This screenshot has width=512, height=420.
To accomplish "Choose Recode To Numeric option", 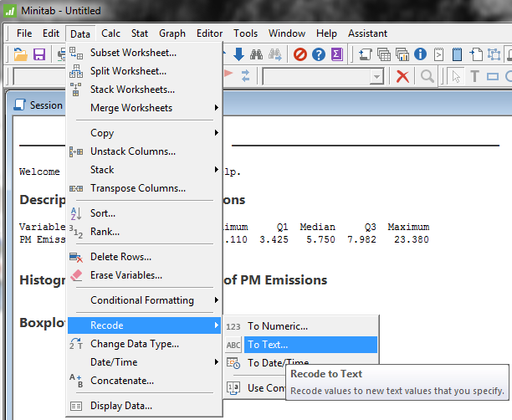I will pos(300,326).
